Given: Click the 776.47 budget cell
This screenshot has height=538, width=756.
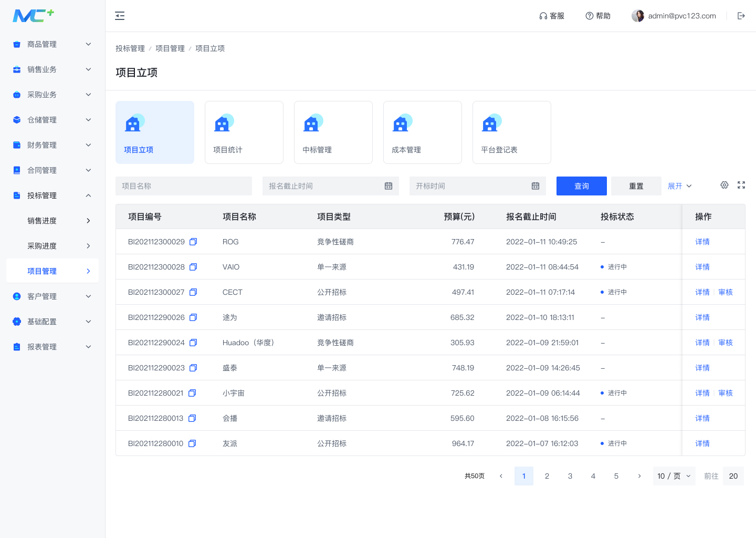Looking at the screenshot, I should [463, 242].
